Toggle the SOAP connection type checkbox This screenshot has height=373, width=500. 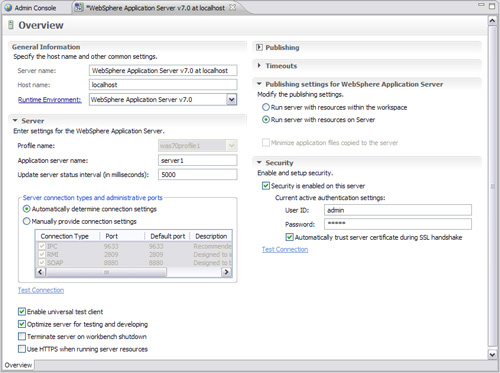[42, 263]
